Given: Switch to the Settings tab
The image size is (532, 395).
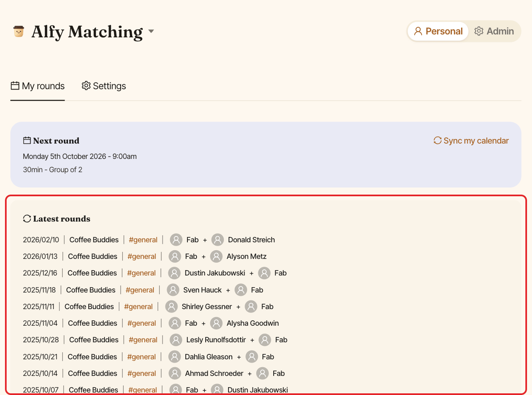Looking at the screenshot, I should 104,86.
